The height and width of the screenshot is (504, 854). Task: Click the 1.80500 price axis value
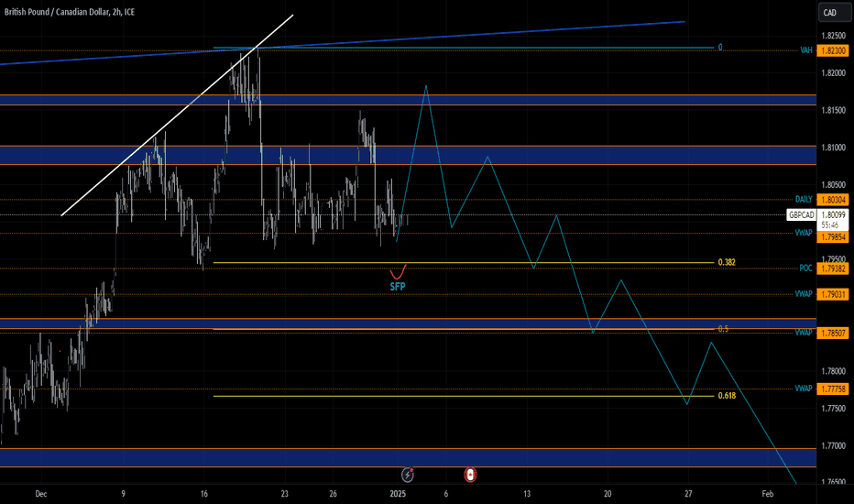(x=833, y=185)
